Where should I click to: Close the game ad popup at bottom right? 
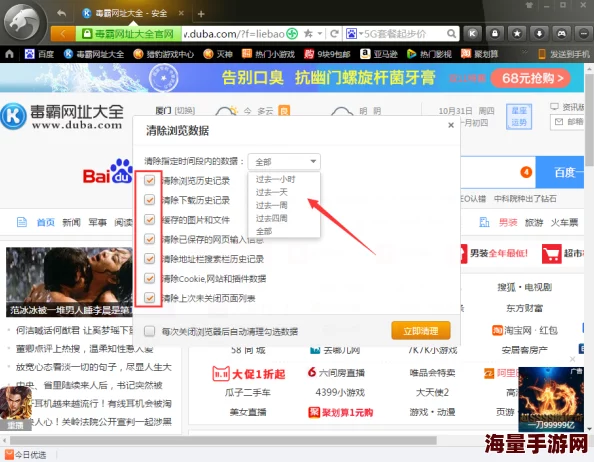point(572,359)
